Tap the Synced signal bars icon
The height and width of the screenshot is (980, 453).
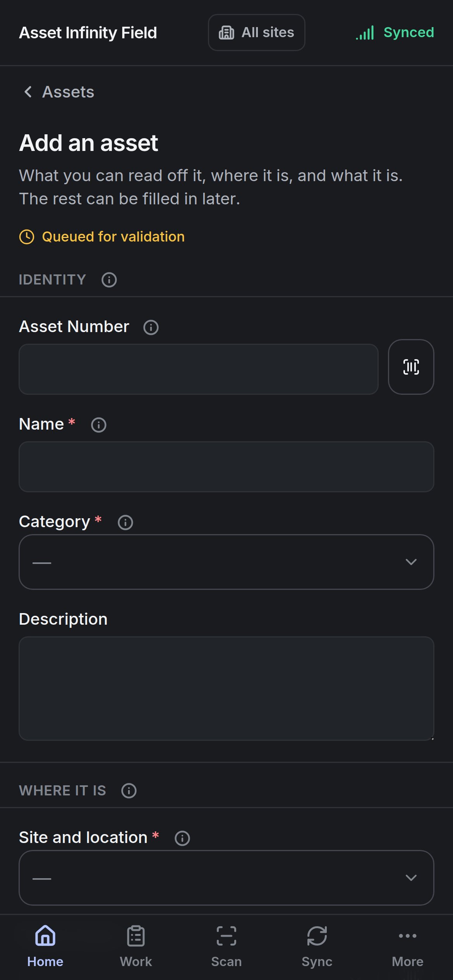(x=365, y=33)
